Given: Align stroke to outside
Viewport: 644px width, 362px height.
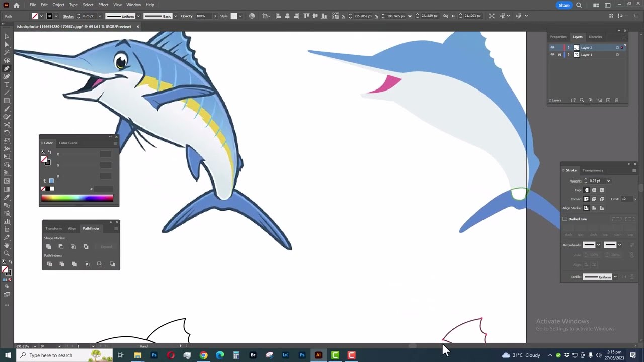Looking at the screenshot, I should (602, 208).
